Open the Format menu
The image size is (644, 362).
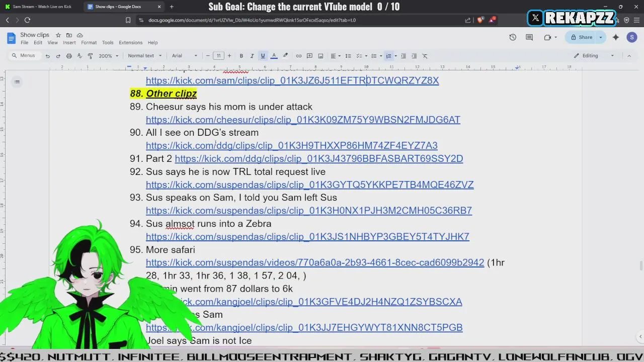89,43
